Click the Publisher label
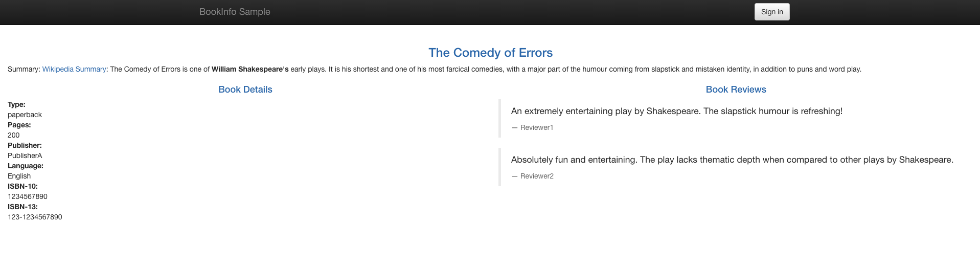Screen dimensions: 980x268 coord(25,145)
